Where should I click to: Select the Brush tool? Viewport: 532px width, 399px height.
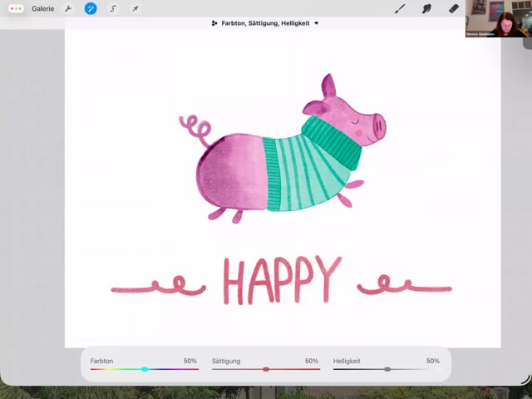[x=401, y=9]
